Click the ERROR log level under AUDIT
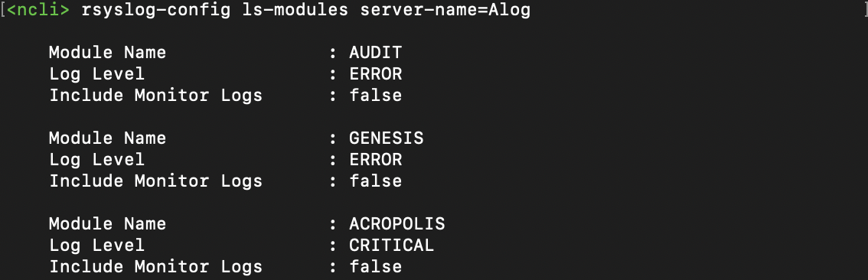This screenshot has height=280, width=868. pos(375,73)
